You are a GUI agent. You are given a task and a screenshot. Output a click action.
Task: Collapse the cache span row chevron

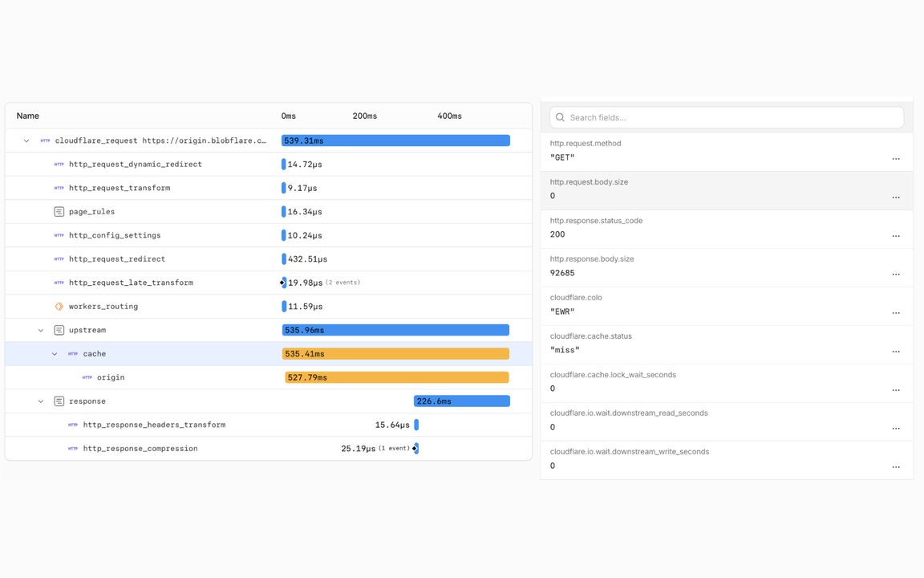point(55,354)
